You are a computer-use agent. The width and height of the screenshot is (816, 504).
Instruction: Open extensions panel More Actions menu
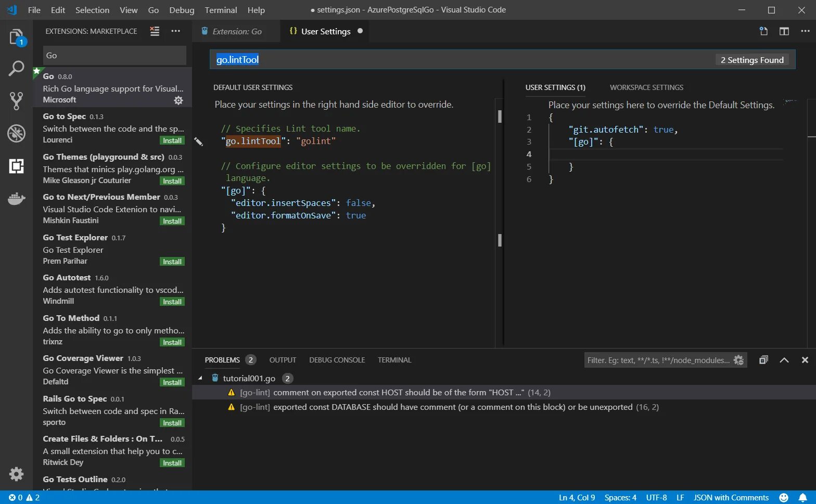(x=176, y=31)
